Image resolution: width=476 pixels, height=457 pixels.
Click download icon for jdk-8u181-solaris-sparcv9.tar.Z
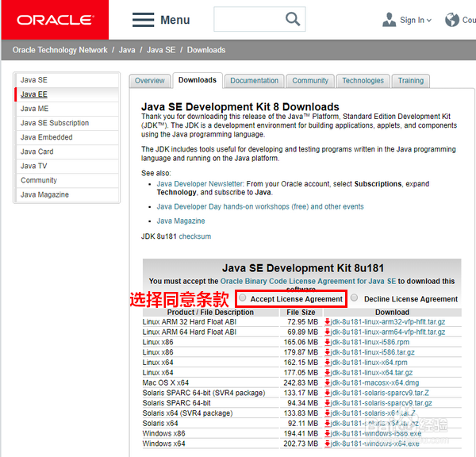click(x=327, y=393)
